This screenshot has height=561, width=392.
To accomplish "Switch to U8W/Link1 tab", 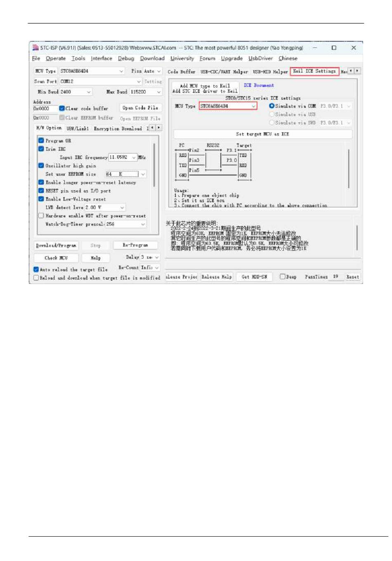I will coord(78,128).
